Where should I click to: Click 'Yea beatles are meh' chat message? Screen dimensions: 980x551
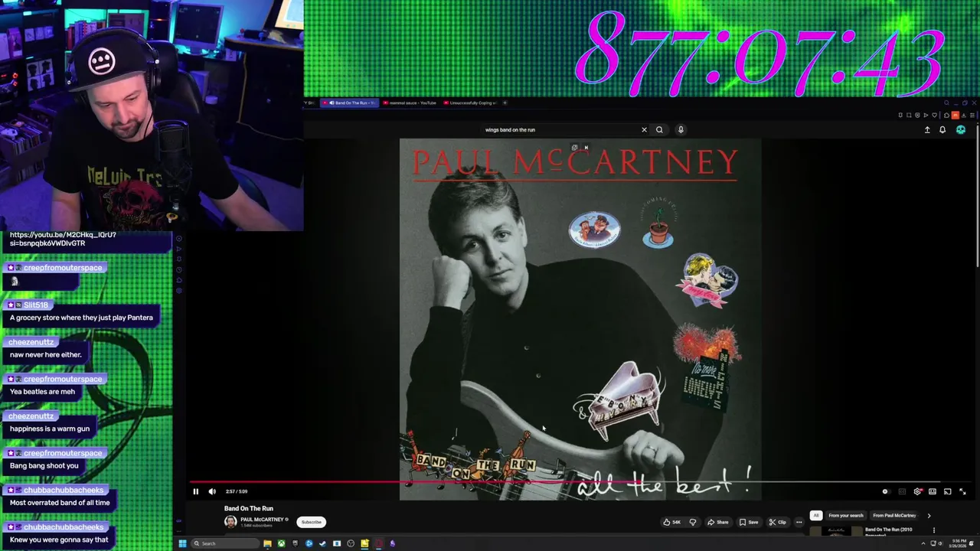[x=42, y=392]
